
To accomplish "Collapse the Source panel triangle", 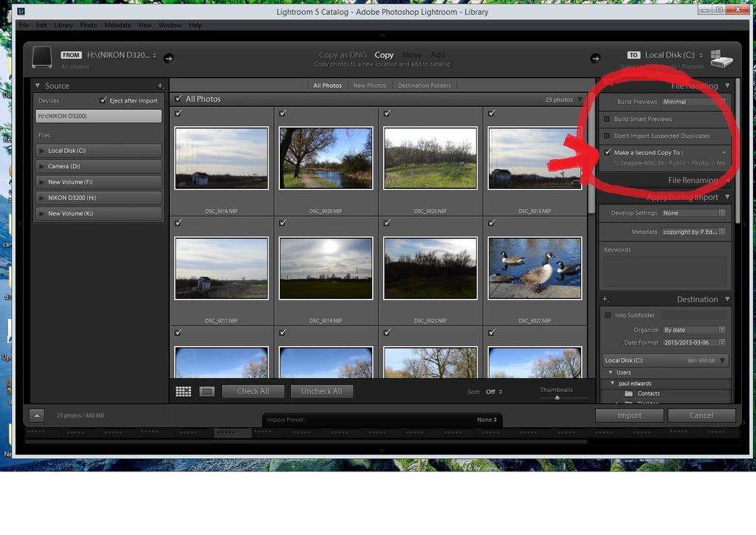I will tap(37, 86).
